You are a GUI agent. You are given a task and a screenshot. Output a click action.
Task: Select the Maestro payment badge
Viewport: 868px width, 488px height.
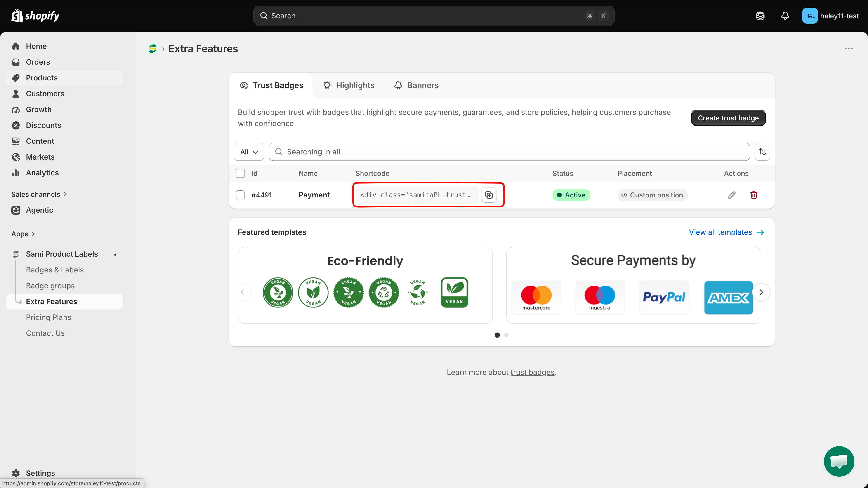(600, 298)
